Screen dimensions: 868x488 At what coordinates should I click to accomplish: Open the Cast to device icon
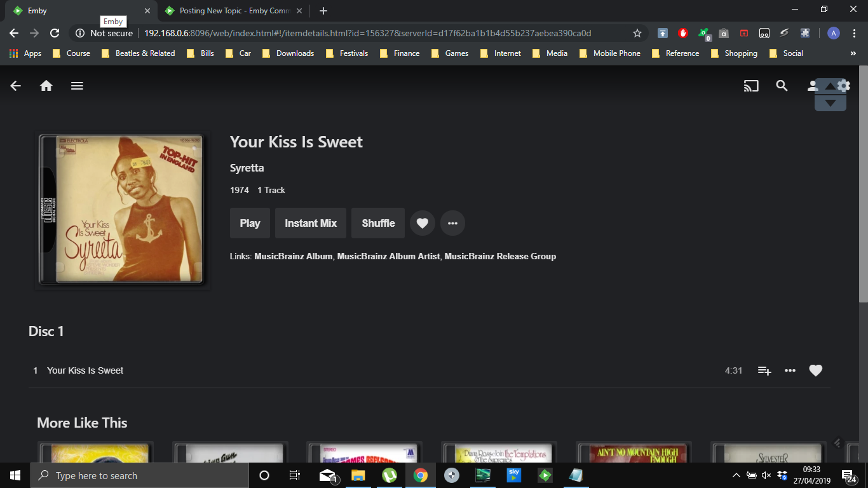point(751,86)
